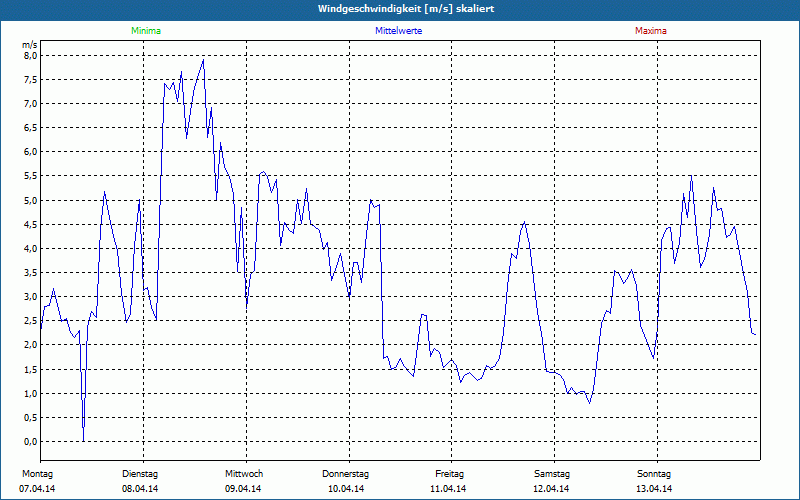Viewport: 800px width, 500px height.
Task: Click the green Minima legend label
Action: 146,31
